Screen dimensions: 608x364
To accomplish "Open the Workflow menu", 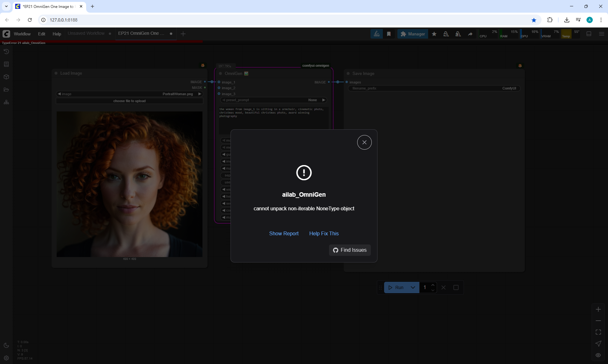I will point(22,34).
